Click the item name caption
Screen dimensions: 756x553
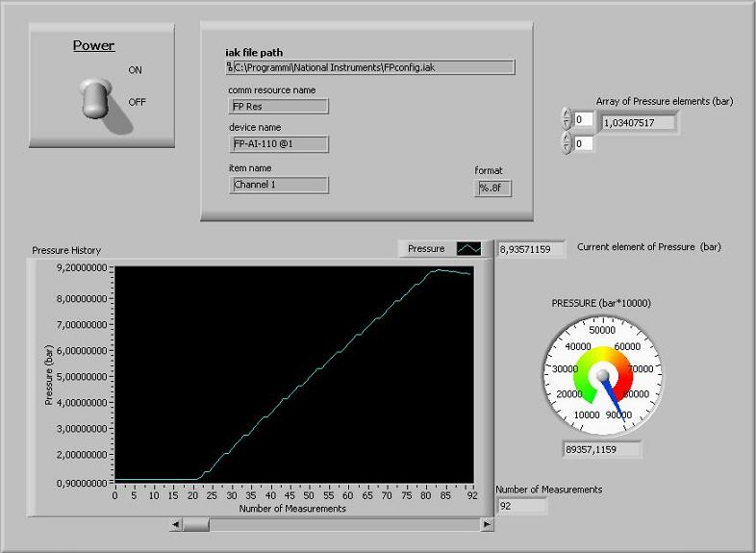pos(250,168)
